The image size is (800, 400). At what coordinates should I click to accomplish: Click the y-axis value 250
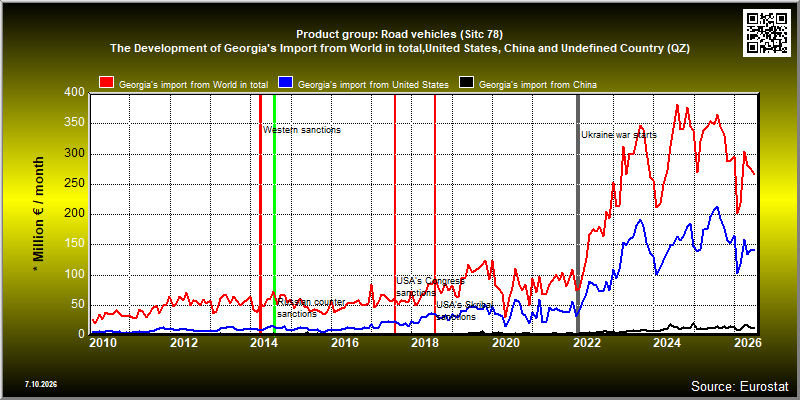tap(74, 184)
